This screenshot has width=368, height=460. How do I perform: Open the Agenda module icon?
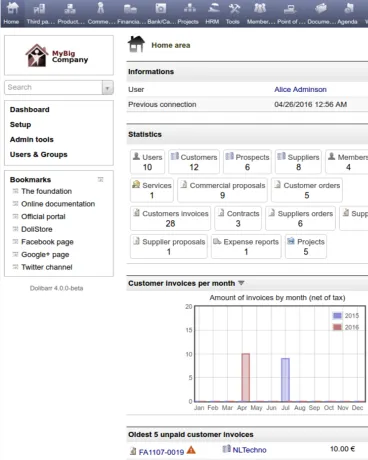point(349,8)
